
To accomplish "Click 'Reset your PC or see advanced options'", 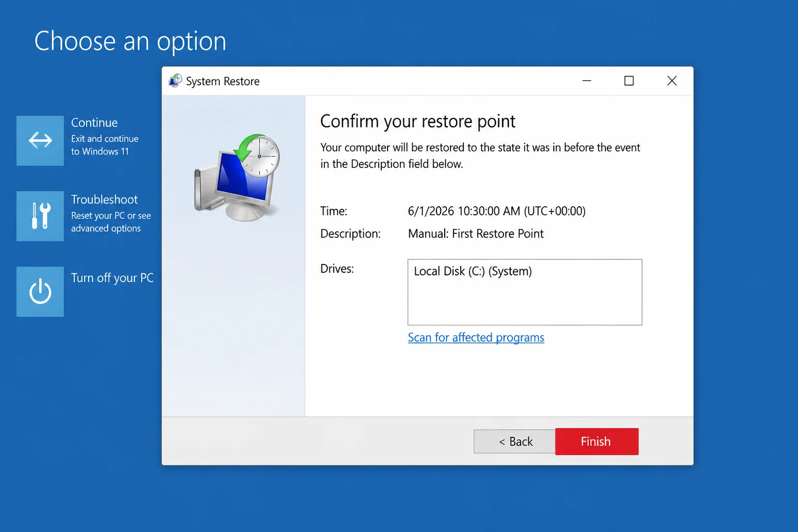I will click(111, 222).
